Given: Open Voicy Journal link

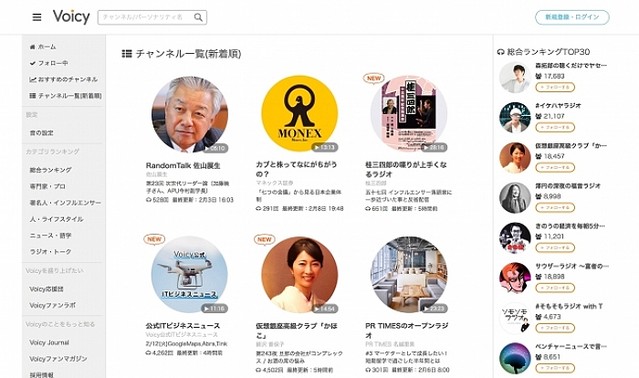Looking at the screenshot, I should [49, 343].
